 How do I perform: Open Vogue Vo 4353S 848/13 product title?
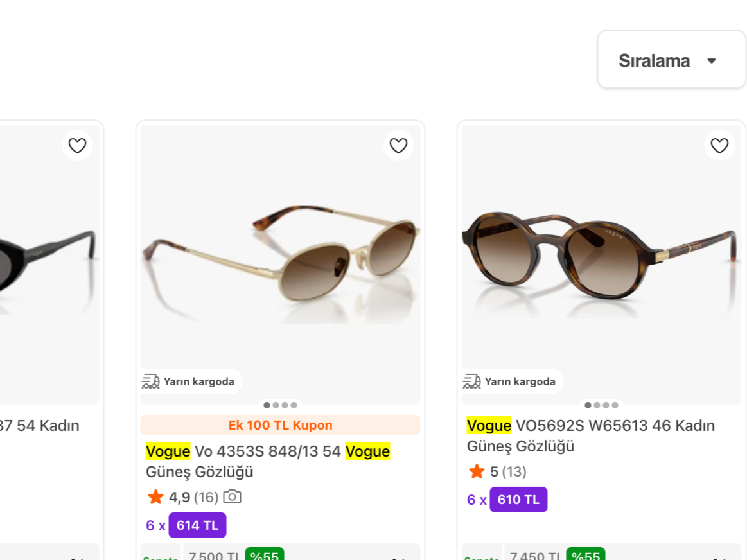(x=268, y=462)
